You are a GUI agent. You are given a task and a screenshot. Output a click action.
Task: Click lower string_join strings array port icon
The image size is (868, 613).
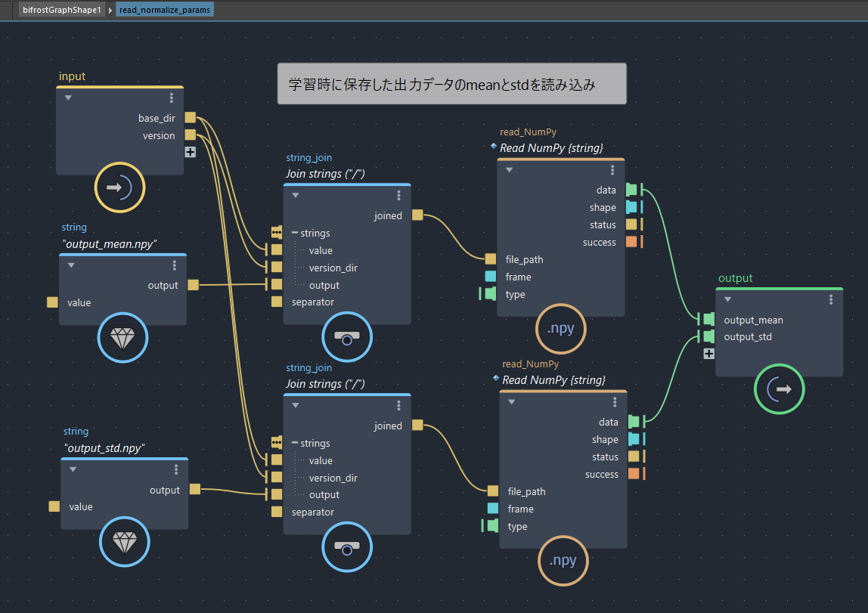click(x=277, y=442)
